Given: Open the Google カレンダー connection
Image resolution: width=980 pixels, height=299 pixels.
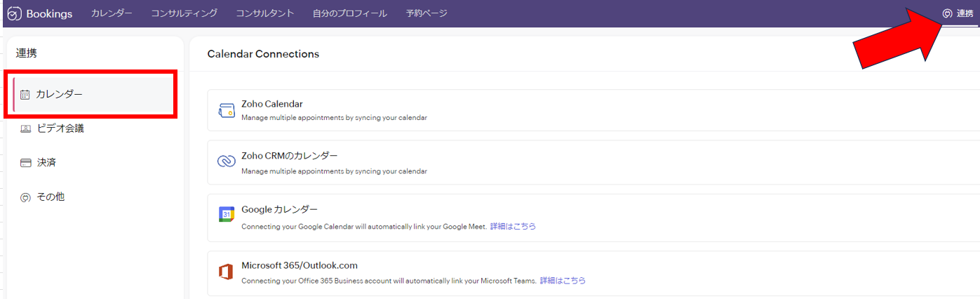Looking at the screenshot, I should click(x=593, y=218).
